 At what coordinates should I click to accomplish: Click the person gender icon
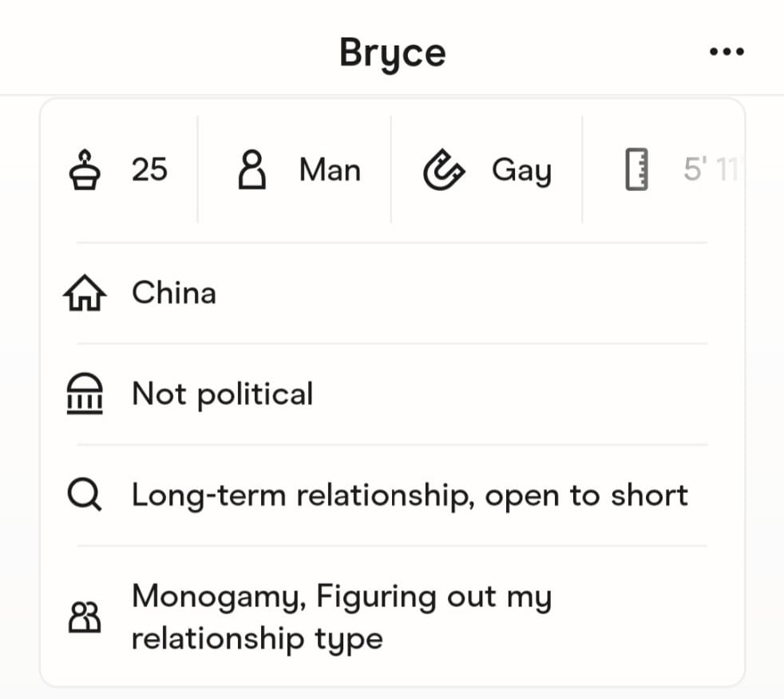click(x=251, y=170)
